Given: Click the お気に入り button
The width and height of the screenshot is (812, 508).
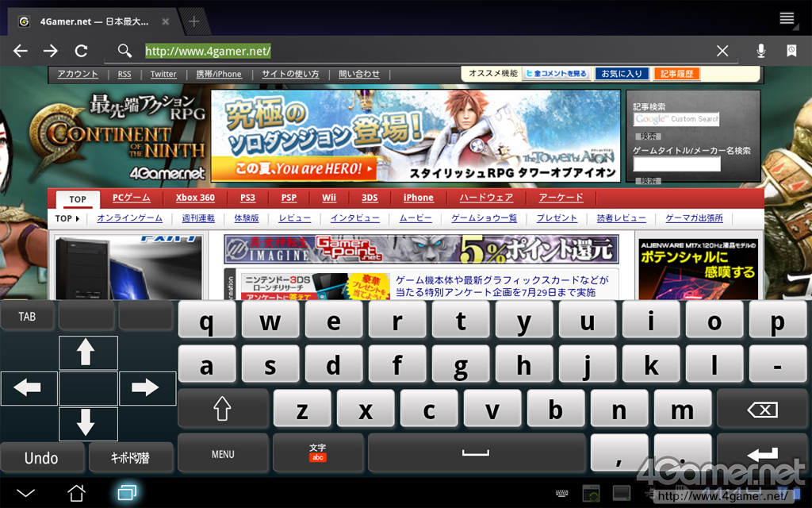Looking at the screenshot, I should [622, 74].
